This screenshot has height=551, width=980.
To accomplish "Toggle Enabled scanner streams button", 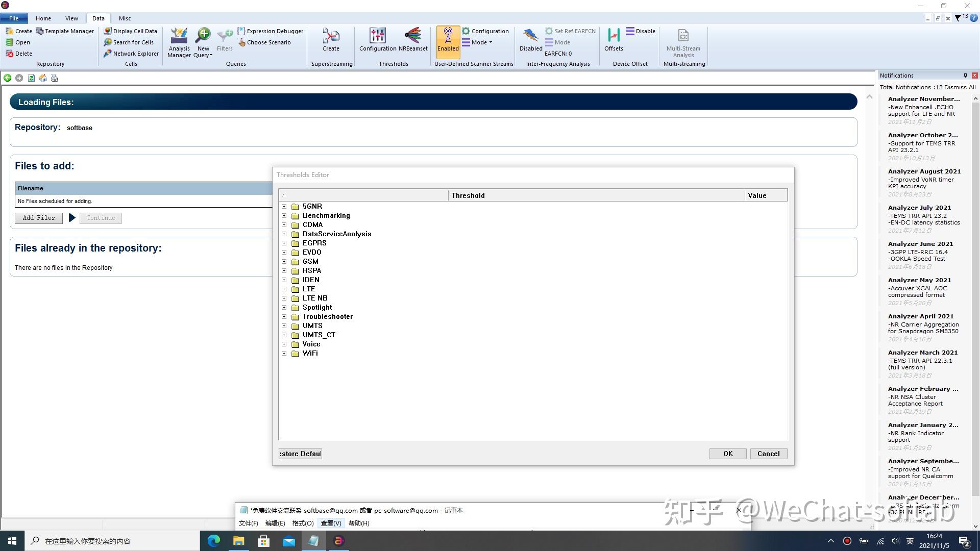I will [448, 40].
